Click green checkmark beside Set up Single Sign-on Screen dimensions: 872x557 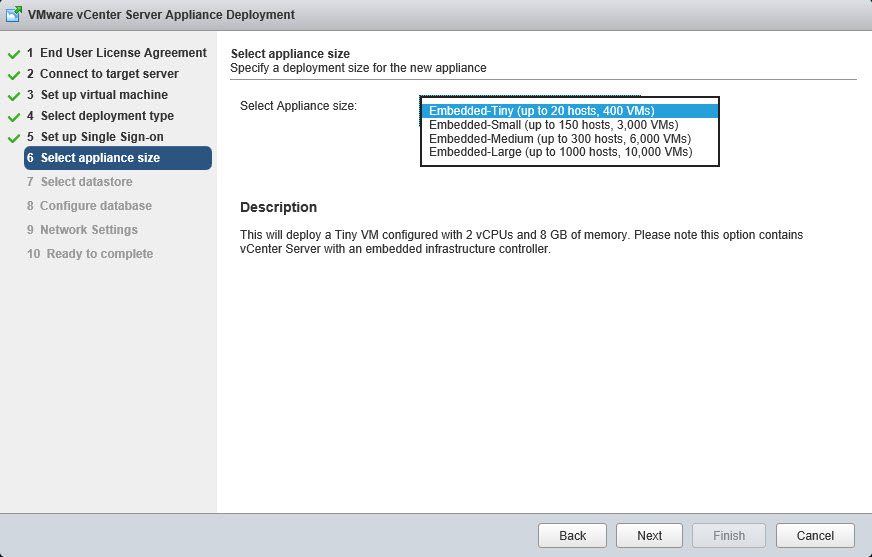tap(14, 138)
